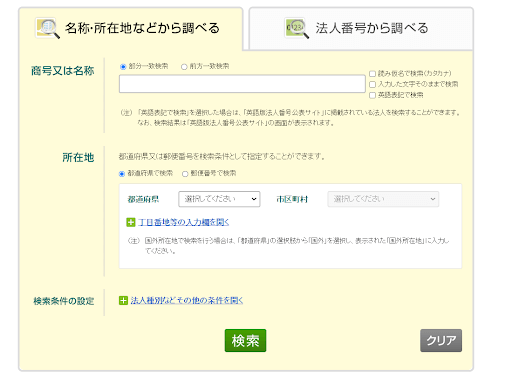Click the 所在地 section label
The width and height of the screenshot is (512, 382).
tap(78, 157)
